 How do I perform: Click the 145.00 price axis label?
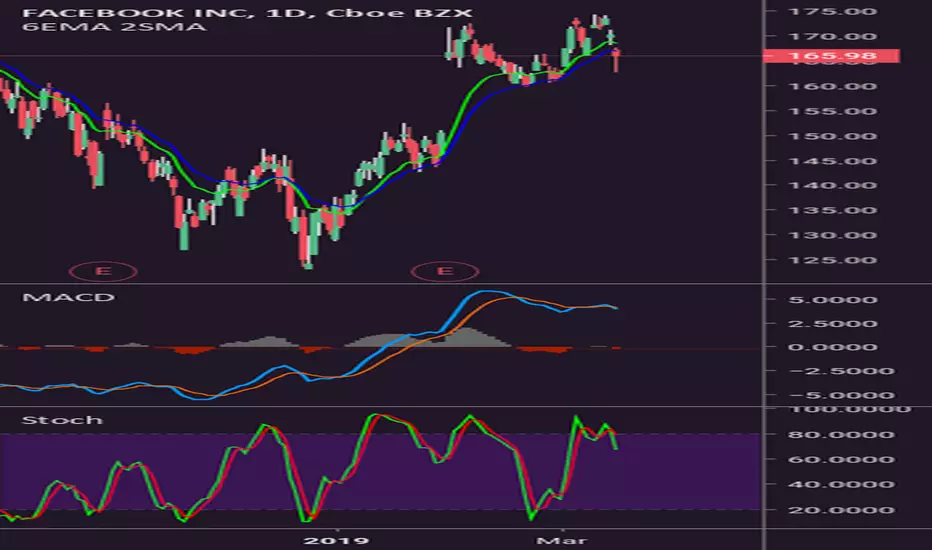click(832, 161)
